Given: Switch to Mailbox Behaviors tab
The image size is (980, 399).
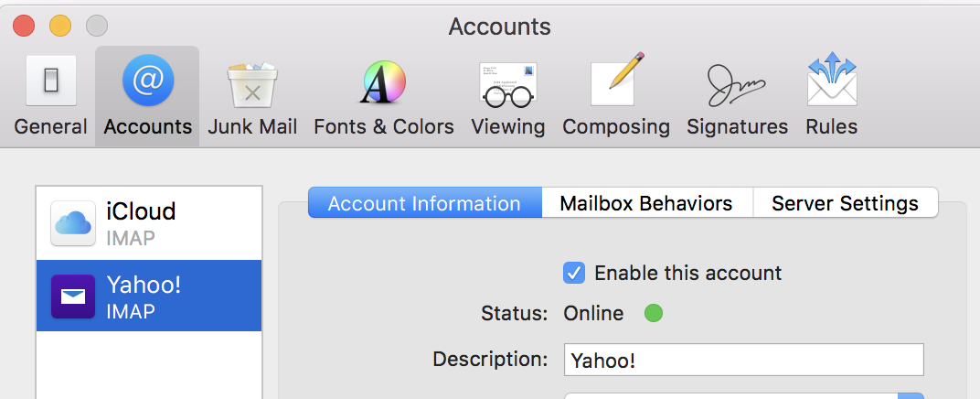Looking at the screenshot, I should click(x=646, y=203).
